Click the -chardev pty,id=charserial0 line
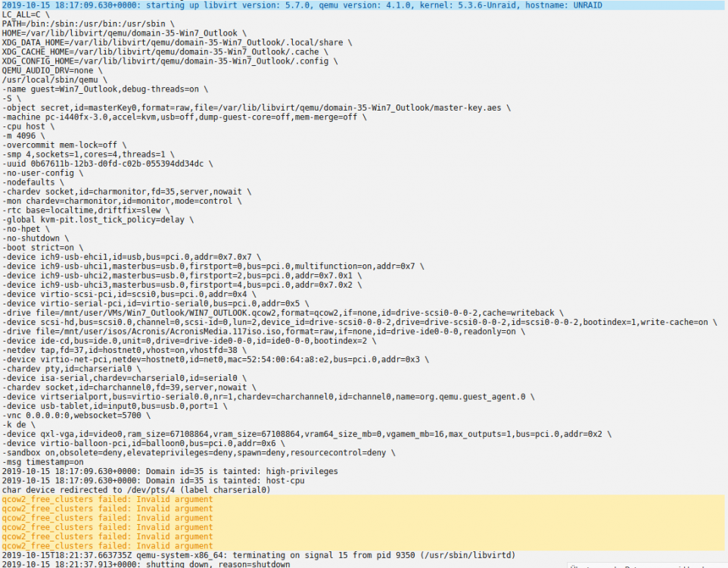 tap(71, 367)
